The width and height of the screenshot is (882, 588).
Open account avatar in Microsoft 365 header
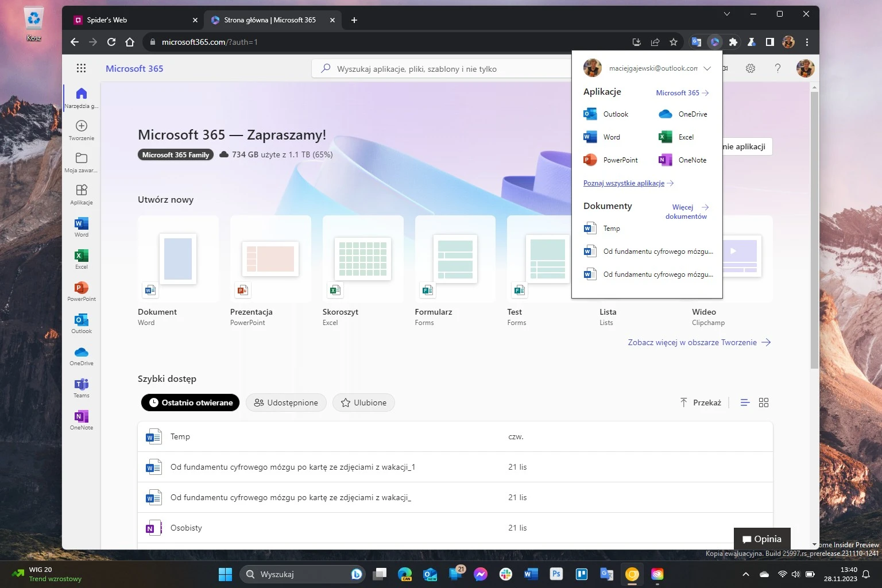[805, 68]
